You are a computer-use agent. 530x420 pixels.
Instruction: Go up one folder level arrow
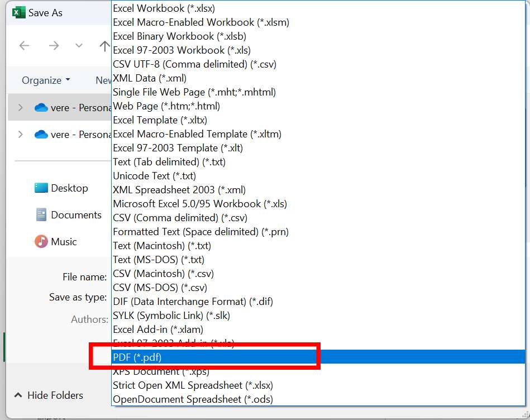pyautogui.click(x=105, y=46)
